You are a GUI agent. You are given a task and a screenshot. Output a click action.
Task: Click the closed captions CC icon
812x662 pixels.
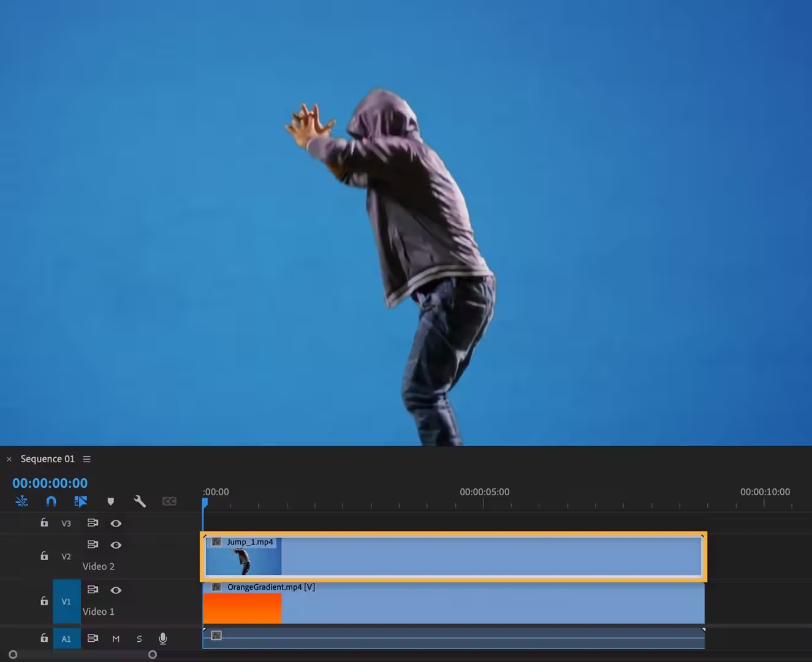(x=169, y=501)
